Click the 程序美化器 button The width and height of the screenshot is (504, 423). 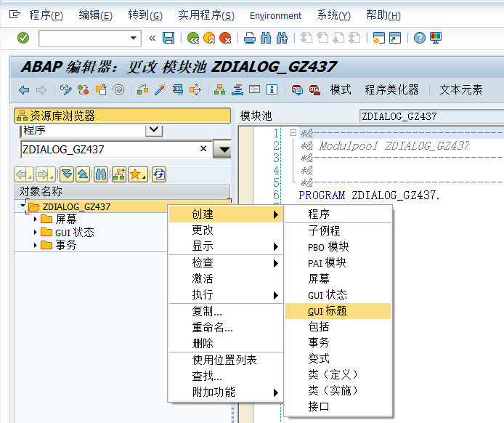pyautogui.click(x=391, y=89)
